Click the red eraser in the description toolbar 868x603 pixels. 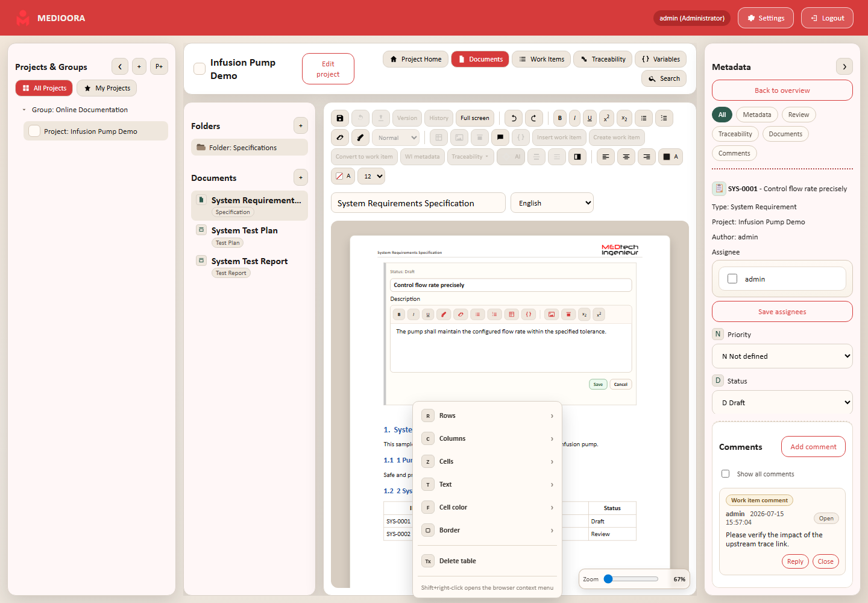(x=461, y=314)
